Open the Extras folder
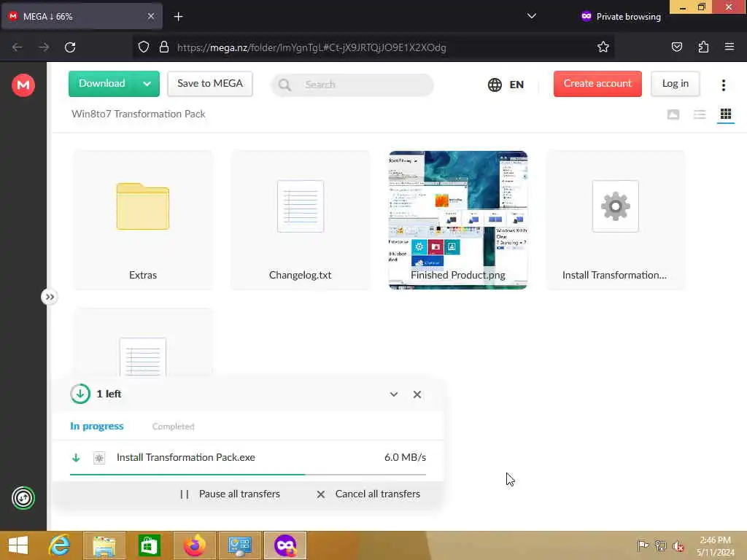Screen dimensions: 747x560 point(143,220)
